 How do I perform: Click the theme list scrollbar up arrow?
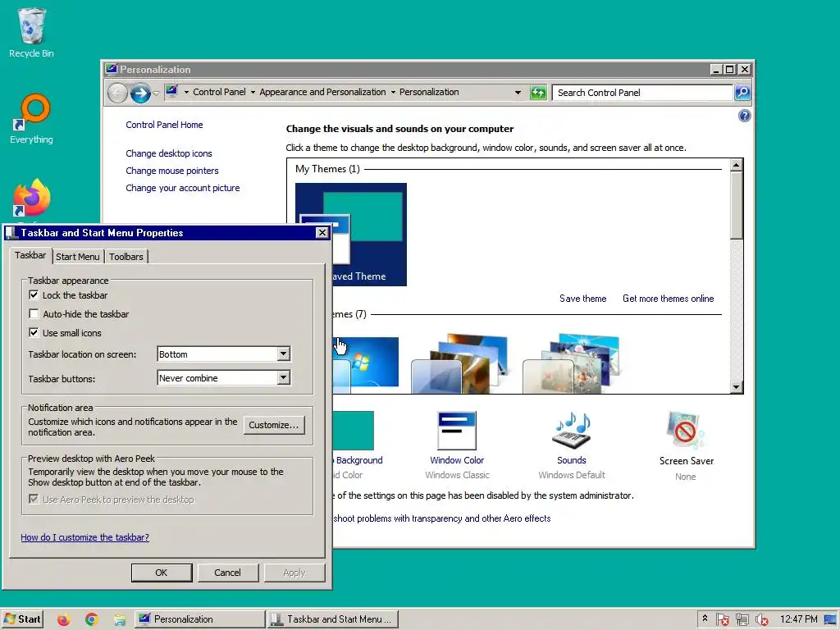(736, 165)
